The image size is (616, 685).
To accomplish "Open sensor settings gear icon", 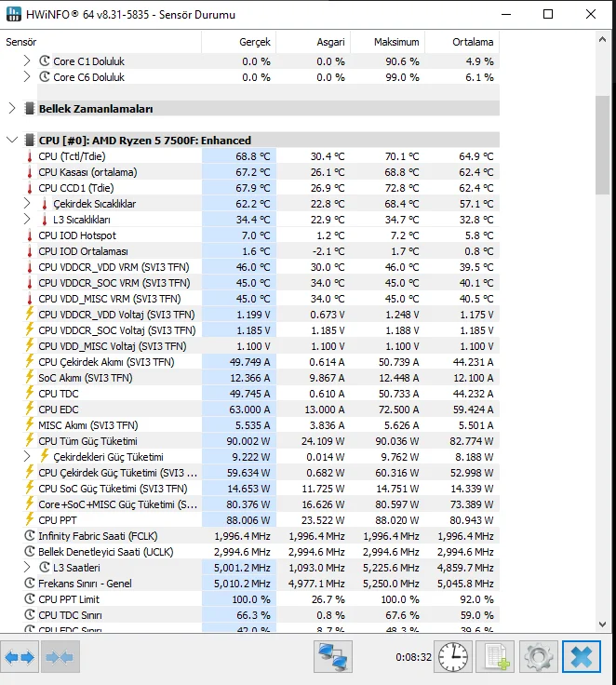I will tap(538, 656).
